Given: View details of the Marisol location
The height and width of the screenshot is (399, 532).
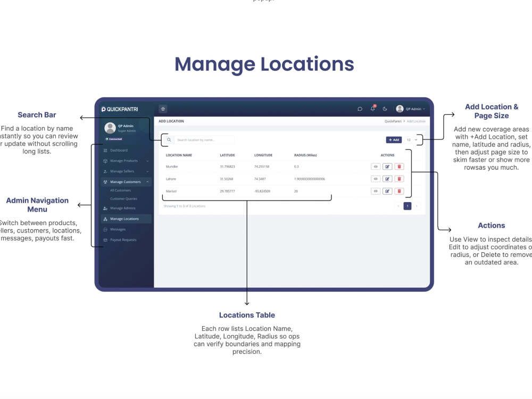Looking at the screenshot, I should tap(376, 191).
